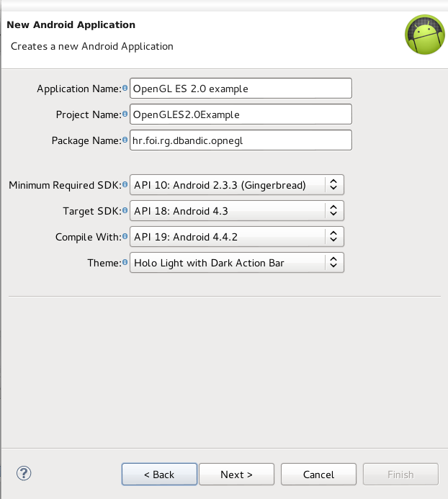
Task: Click the Application Name text field
Action: 241,88
